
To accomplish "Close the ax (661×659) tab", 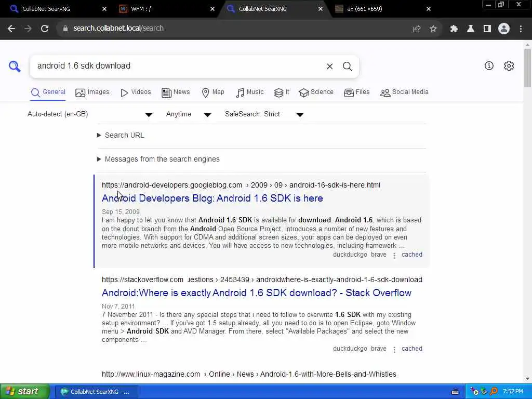I will click(x=429, y=9).
